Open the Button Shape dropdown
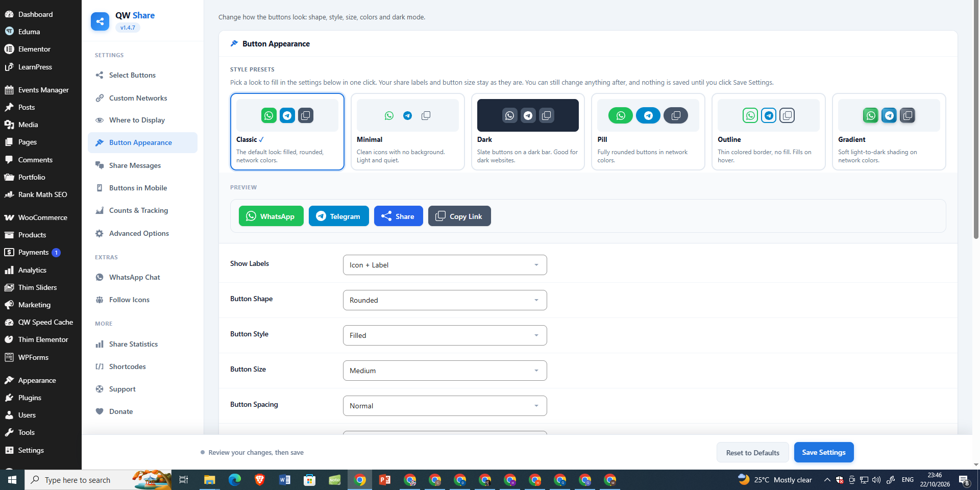The image size is (980, 490). tap(445, 300)
